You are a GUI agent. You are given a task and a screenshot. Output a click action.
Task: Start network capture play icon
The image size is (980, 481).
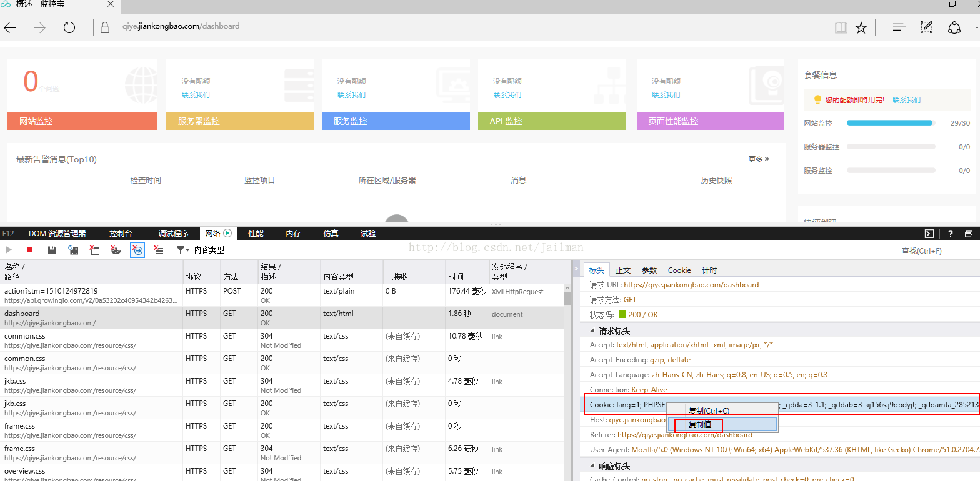pyautogui.click(x=9, y=250)
